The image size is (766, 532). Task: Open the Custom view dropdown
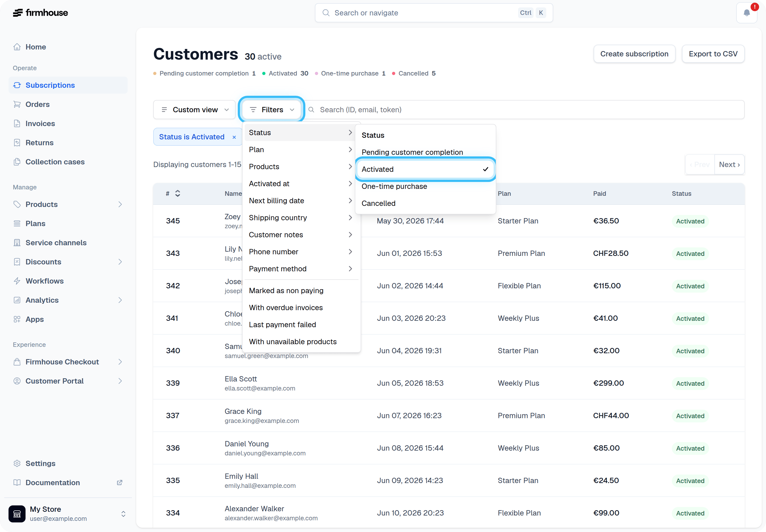194,110
